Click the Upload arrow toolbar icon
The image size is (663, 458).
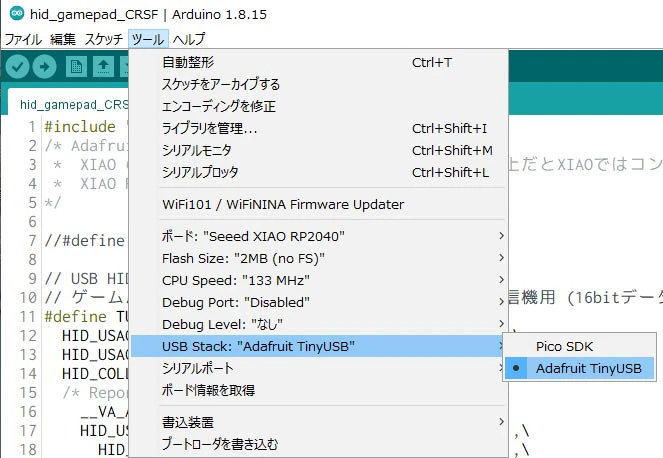pos(44,66)
